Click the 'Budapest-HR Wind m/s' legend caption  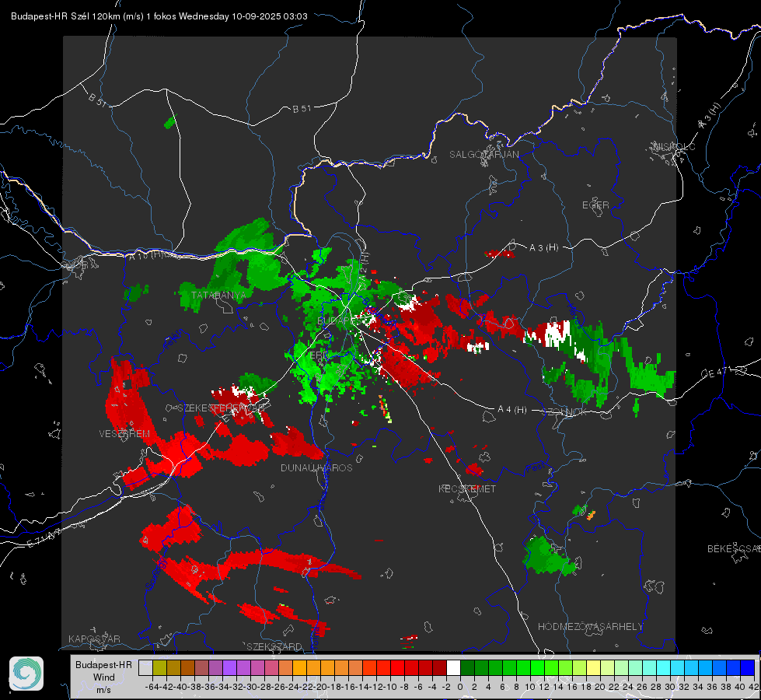tap(103, 677)
